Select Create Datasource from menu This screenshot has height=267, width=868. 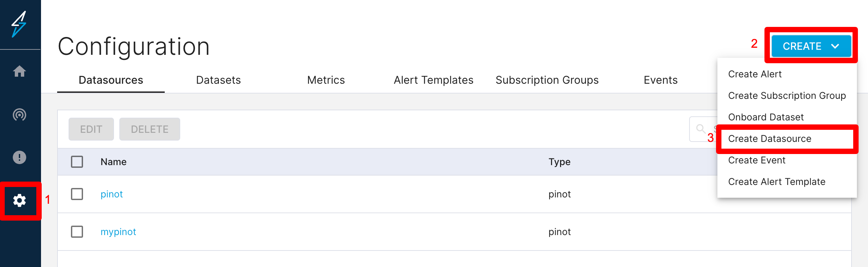769,139
